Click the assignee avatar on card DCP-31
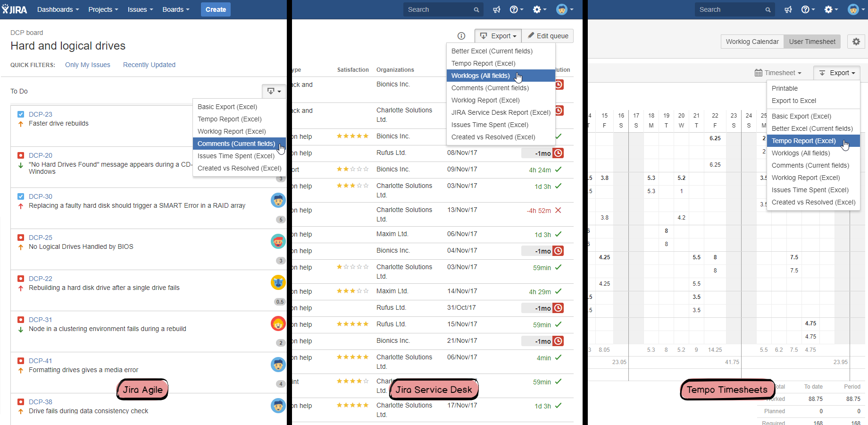868x425 pixels. click(278, 323)
